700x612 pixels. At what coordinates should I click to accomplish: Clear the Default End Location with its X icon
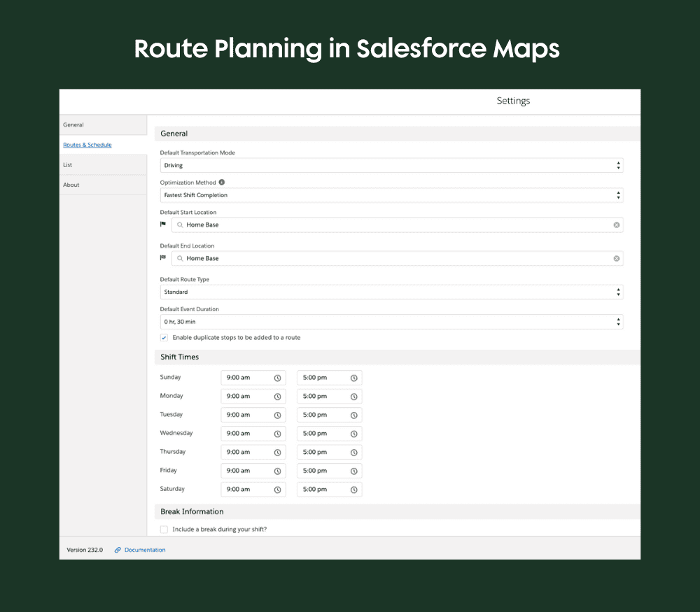[x=616, y=258]
